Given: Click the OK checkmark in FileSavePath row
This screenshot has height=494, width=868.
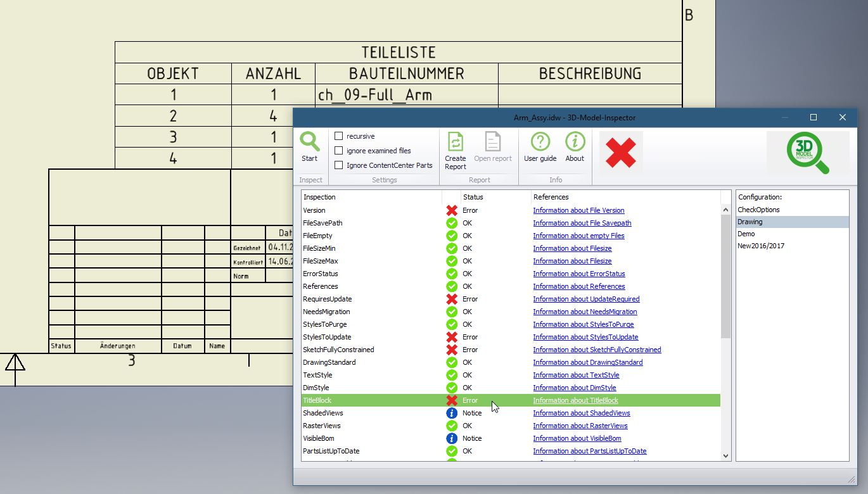Looking at the screenshot, I should tap(452, 223).
